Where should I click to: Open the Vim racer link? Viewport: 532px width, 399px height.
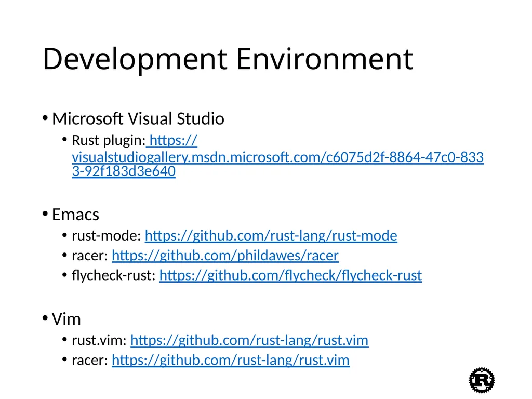230,360
